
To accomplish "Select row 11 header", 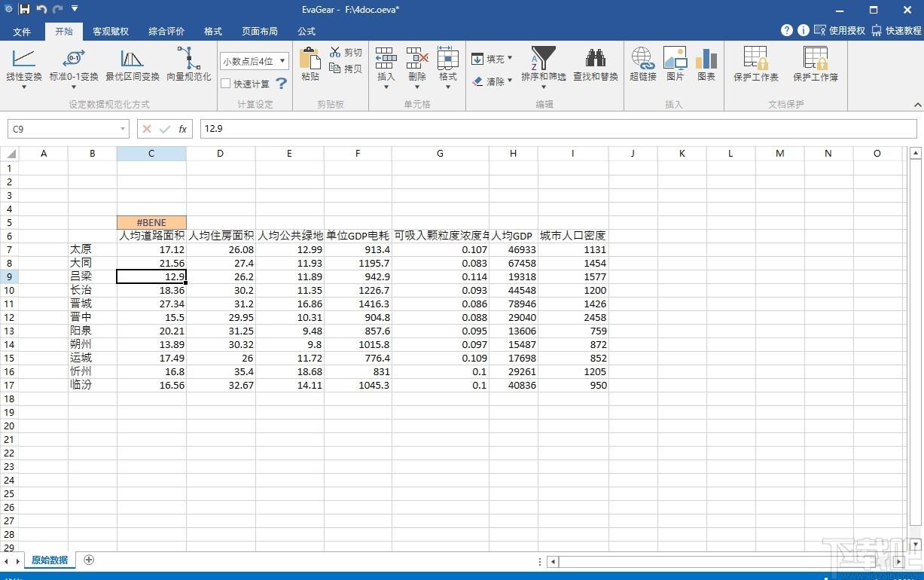I will tap(9, 304).
